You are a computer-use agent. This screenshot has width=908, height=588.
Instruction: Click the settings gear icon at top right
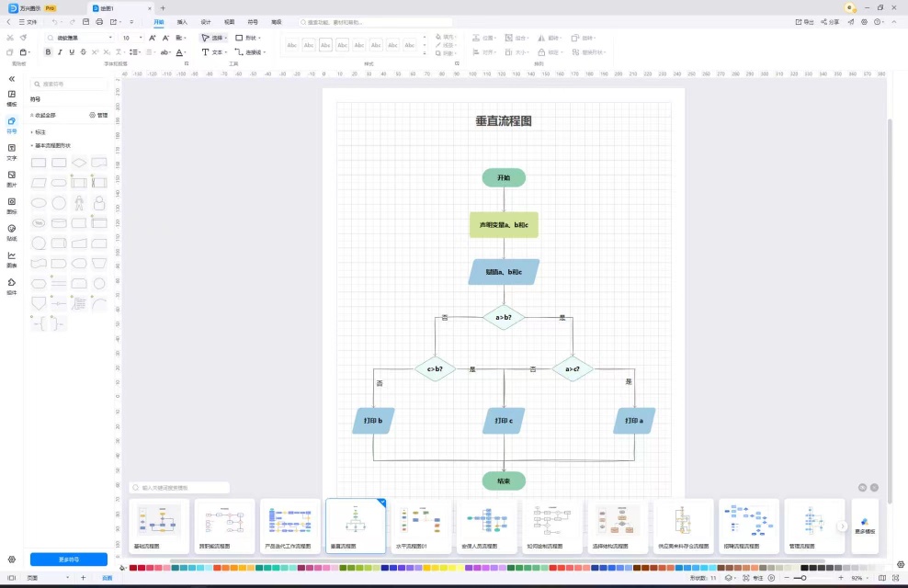tap(864, 22)
